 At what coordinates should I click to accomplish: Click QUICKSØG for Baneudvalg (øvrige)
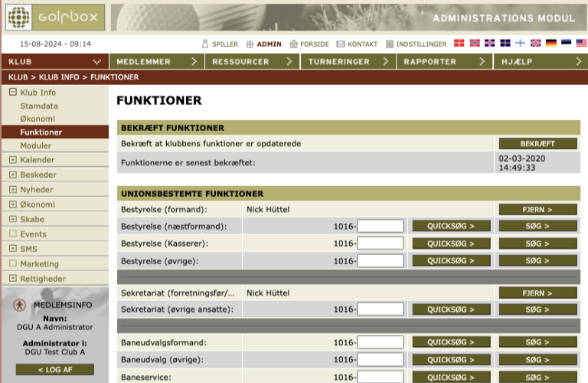pos(451,360)
